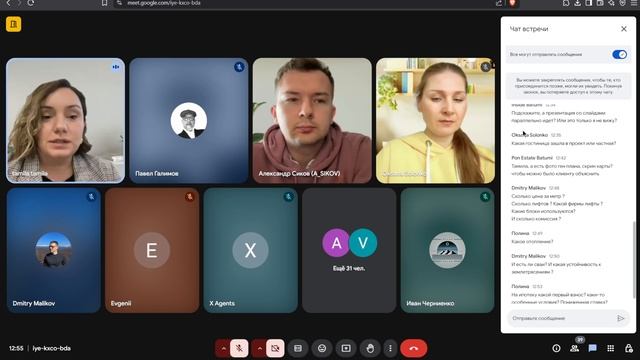
Task: Select the woman in yellow hoodie tile
Action: click(x=436, y=120)
